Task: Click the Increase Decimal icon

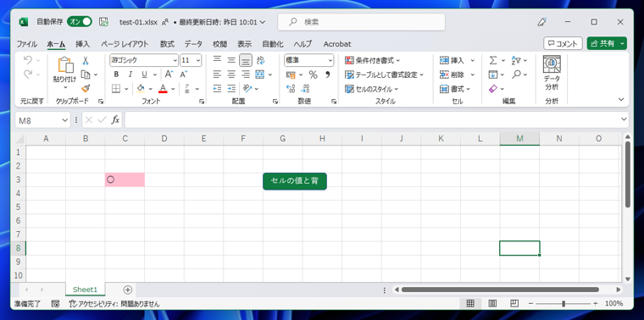Action: pos(291,88)
